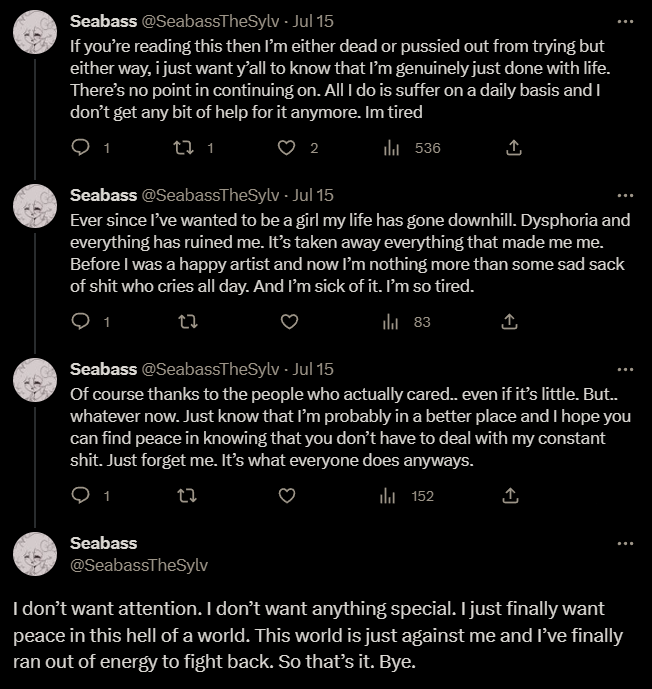Share the tweet with 536 views

[514, 148]
